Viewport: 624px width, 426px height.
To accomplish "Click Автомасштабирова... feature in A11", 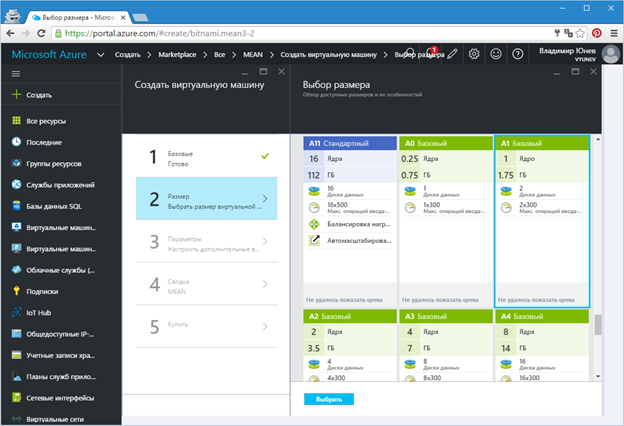I will pos(350,240).
